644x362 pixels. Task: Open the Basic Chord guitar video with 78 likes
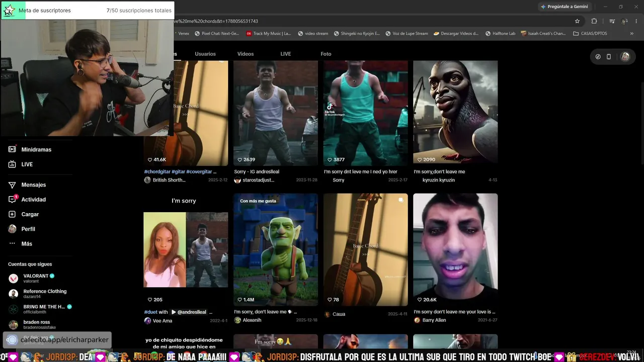(366, 249)
